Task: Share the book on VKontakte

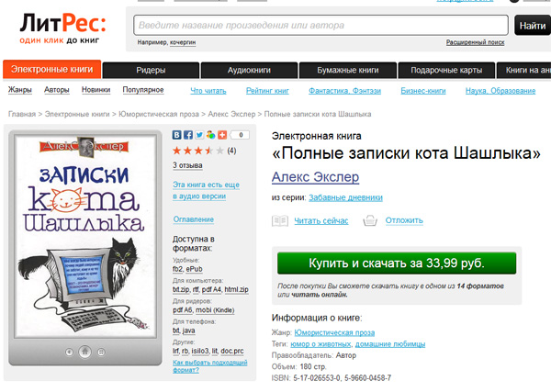Action: 176,135
